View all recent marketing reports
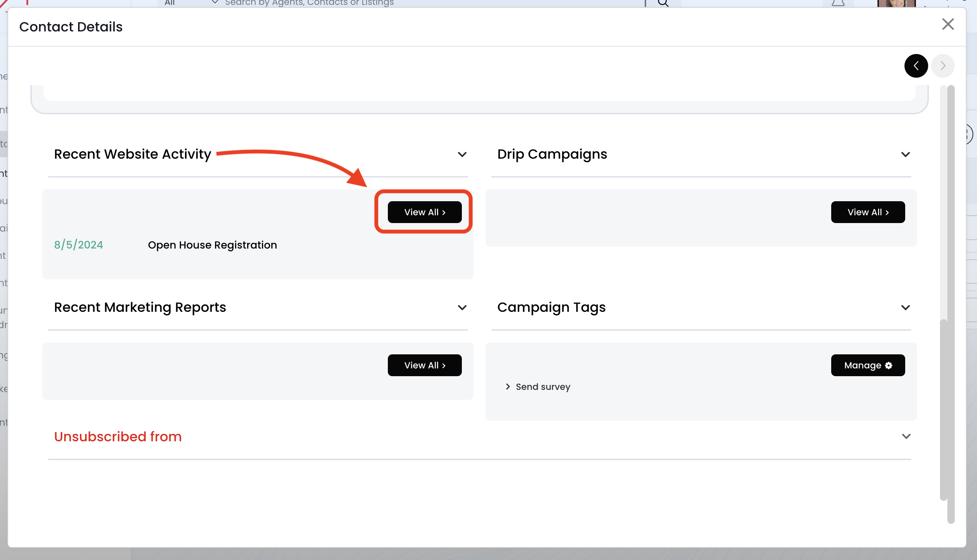The image size is (977, 560). (x=424, y=365)
